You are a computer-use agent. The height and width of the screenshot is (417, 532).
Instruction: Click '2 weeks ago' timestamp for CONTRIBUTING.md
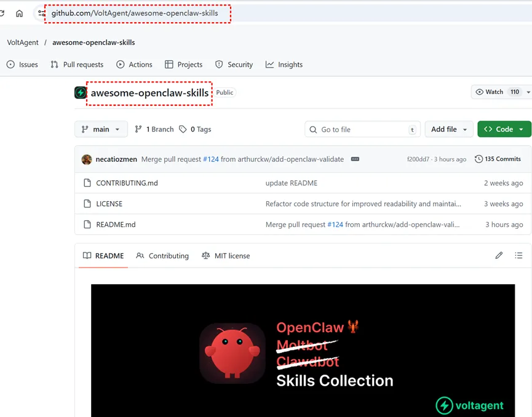(504, 183)
